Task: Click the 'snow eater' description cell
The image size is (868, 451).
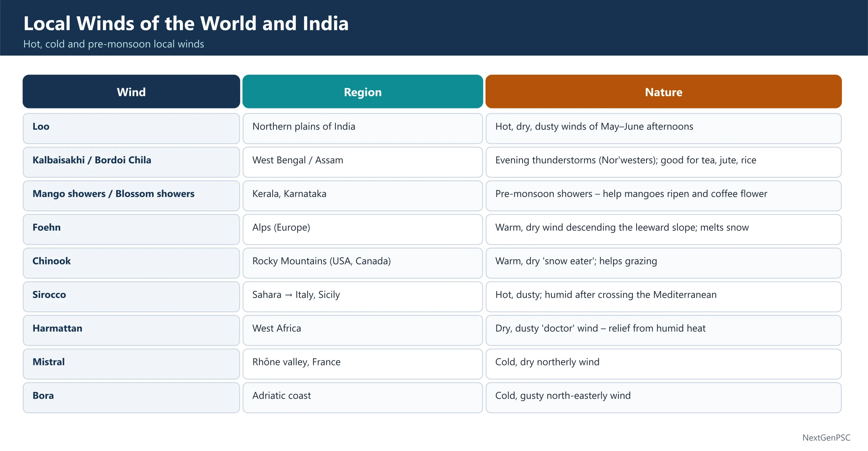Action: coord(663,263)
